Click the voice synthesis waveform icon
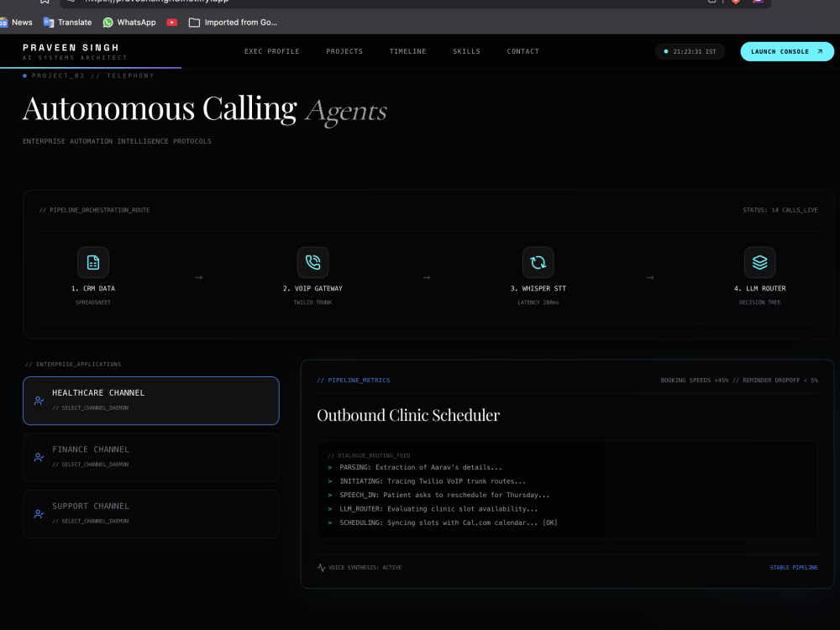Image resolution: width=840 pixels, height=630 pixels. (322, 567)
